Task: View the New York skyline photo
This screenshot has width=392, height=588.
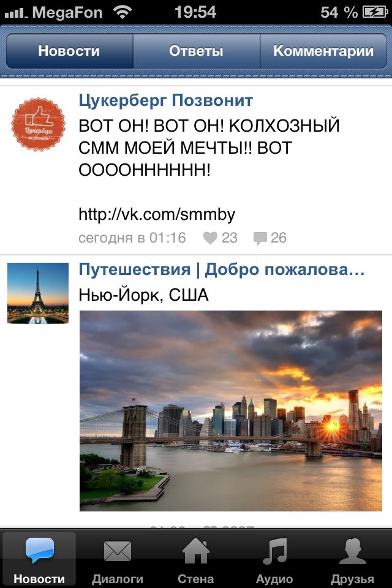Action: [x=231, y=410]
